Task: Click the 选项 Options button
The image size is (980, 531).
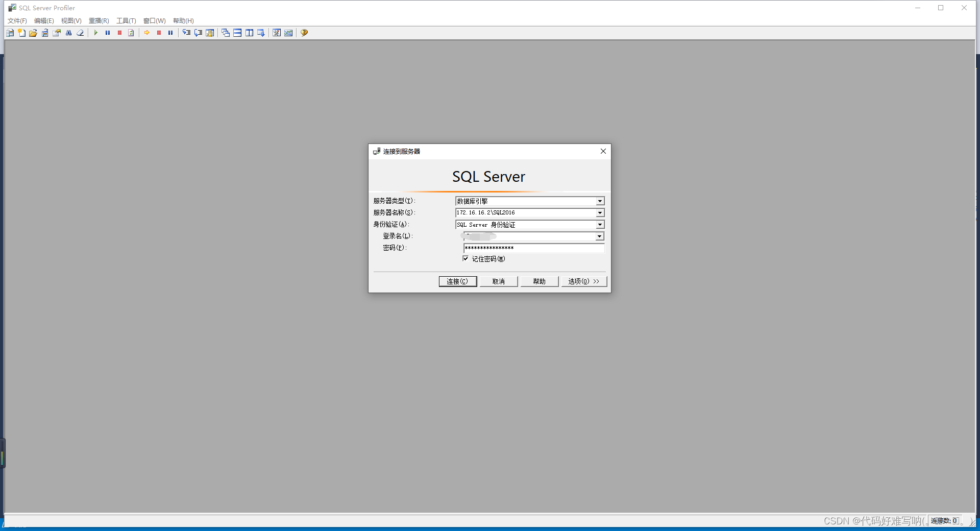Action: tap(583, 281)
